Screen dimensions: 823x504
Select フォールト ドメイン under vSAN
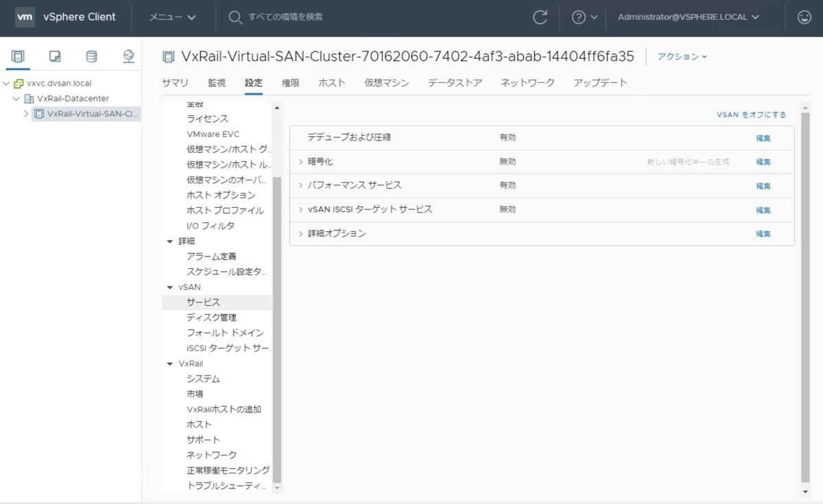(x=225, y=333)
